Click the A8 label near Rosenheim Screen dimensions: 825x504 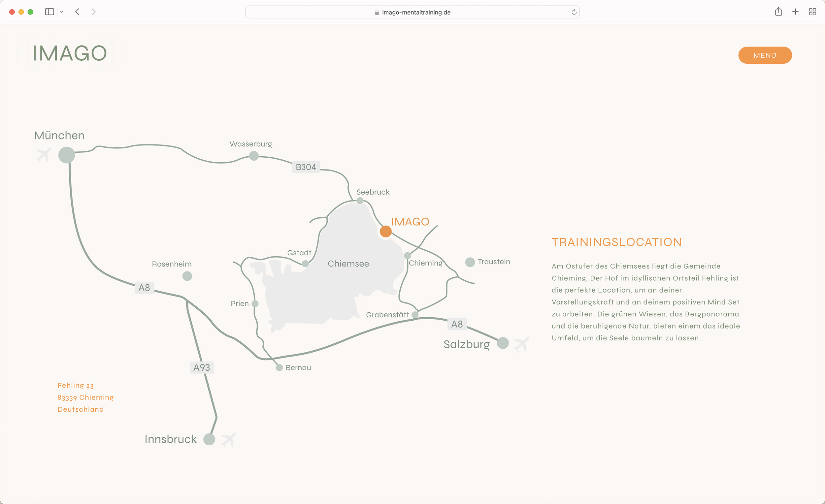(x=144, y=288)
